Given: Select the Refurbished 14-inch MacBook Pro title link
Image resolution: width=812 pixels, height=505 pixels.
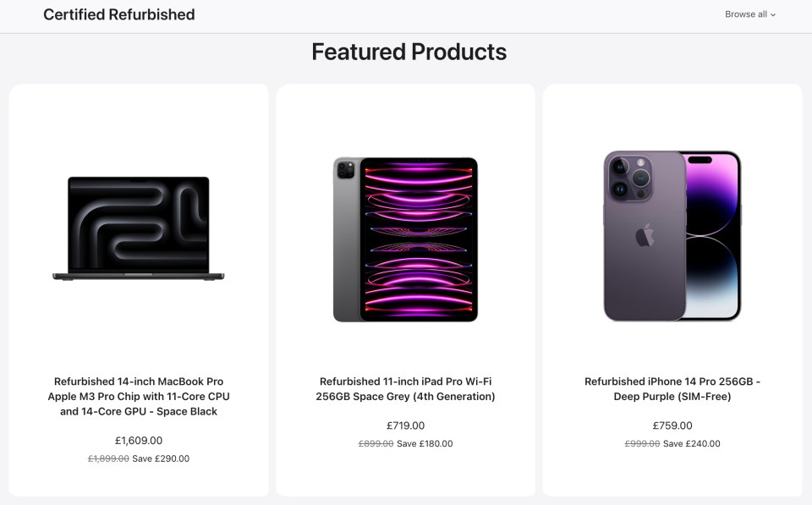Looking at the screenshot, I should 139,396.
